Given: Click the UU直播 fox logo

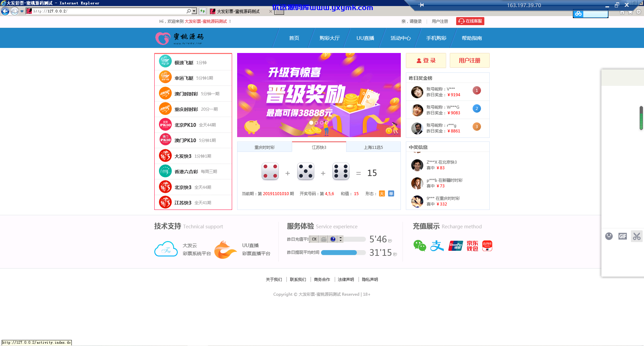Looking at the screenshot, I should (225, 249).
